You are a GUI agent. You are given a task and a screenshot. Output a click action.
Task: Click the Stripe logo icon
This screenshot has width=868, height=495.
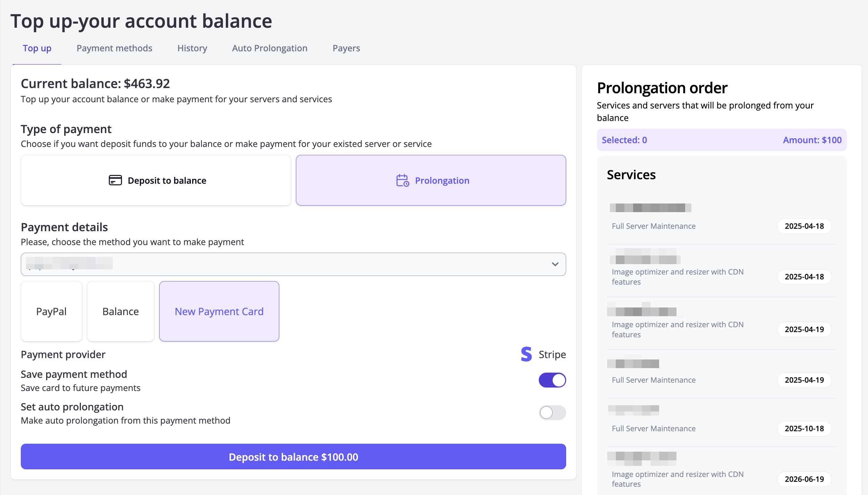click(526, 354)
